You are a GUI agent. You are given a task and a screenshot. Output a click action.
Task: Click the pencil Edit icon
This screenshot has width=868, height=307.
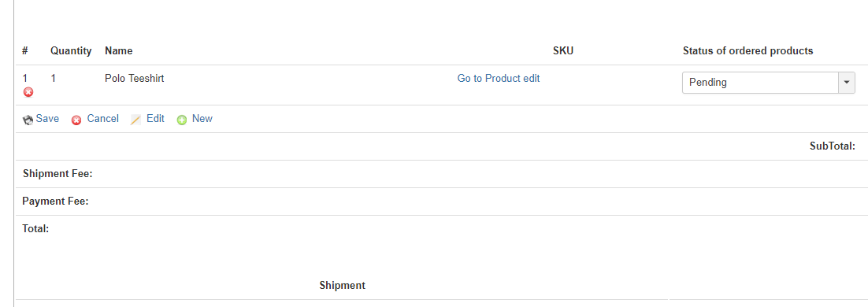[x=135, y=120]
